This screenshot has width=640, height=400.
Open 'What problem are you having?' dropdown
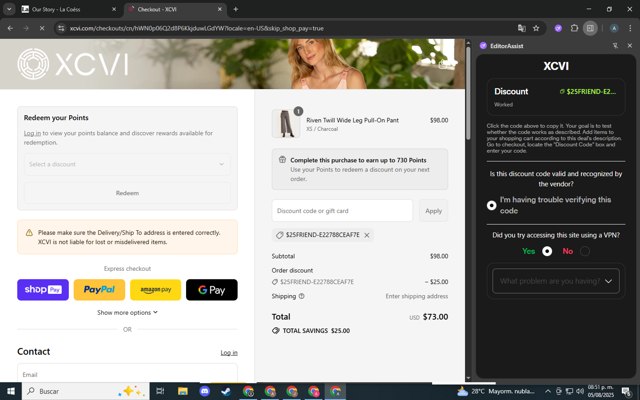coord(556,281)
